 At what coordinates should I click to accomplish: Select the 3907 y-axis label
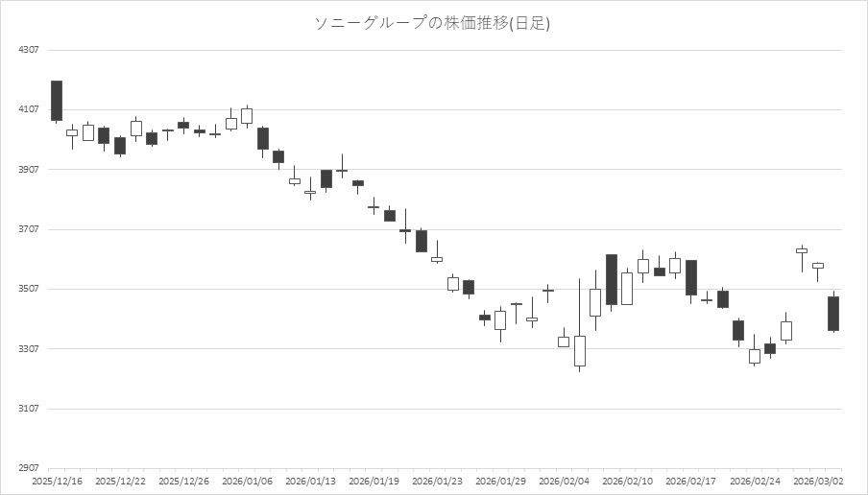pyautogui.click(x=29, y=170)
